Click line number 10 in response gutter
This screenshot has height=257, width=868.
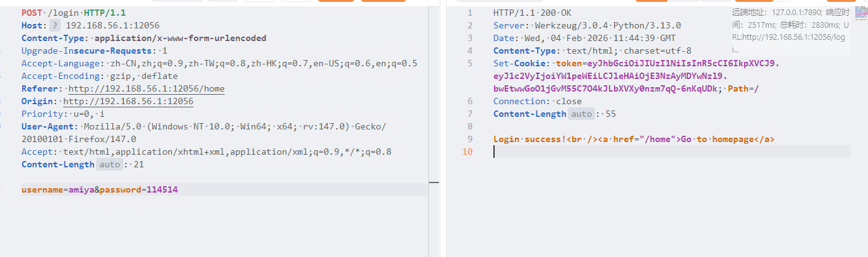[467, 152]
